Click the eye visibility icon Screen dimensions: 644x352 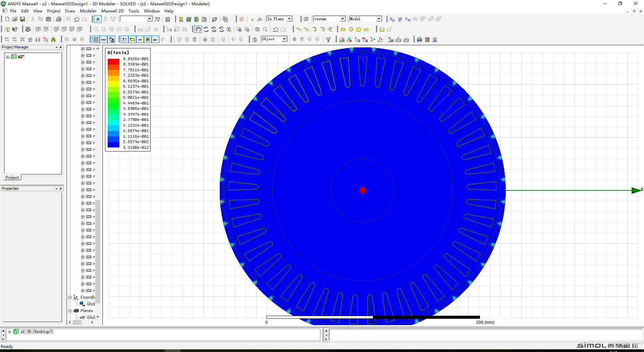[x=28, y=30]
